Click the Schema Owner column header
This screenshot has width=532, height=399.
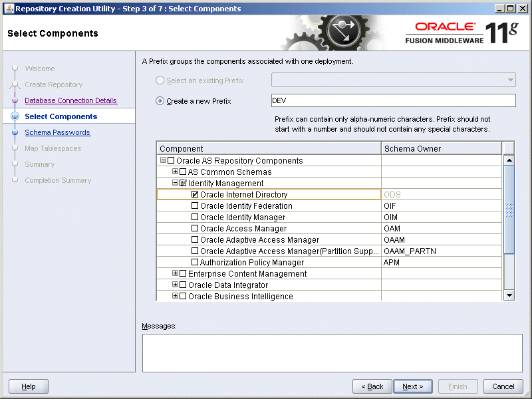[x=442, y=148]
